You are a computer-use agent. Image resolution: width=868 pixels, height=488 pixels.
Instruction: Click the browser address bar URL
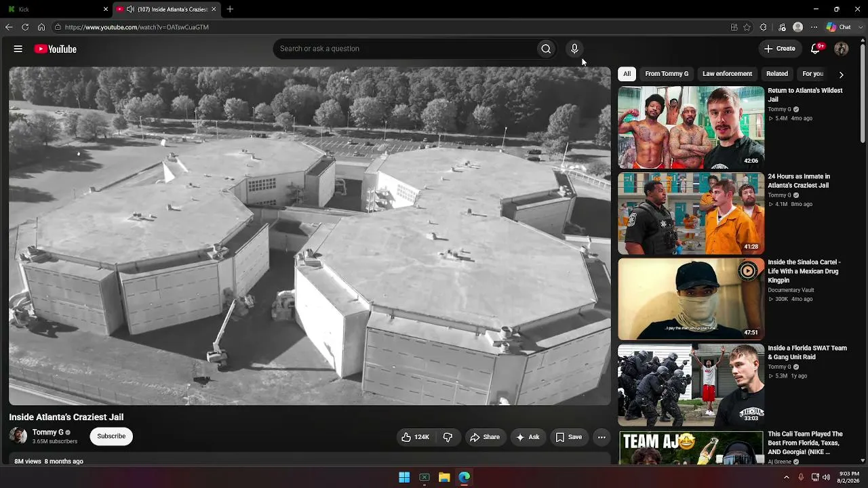(137, 27)
